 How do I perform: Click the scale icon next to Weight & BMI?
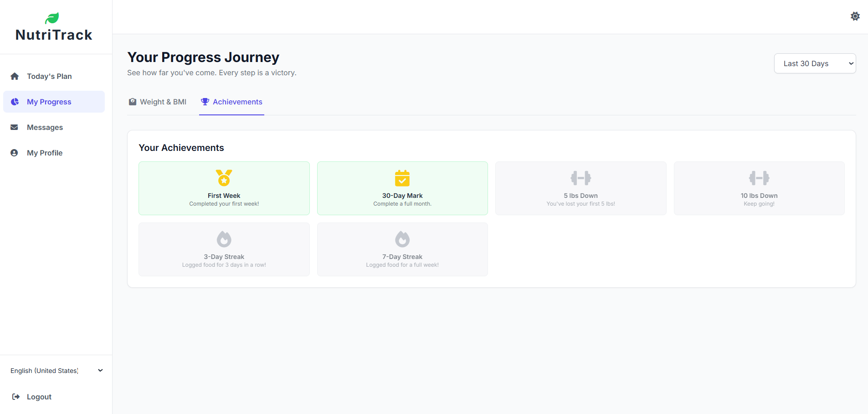point(132,102)
